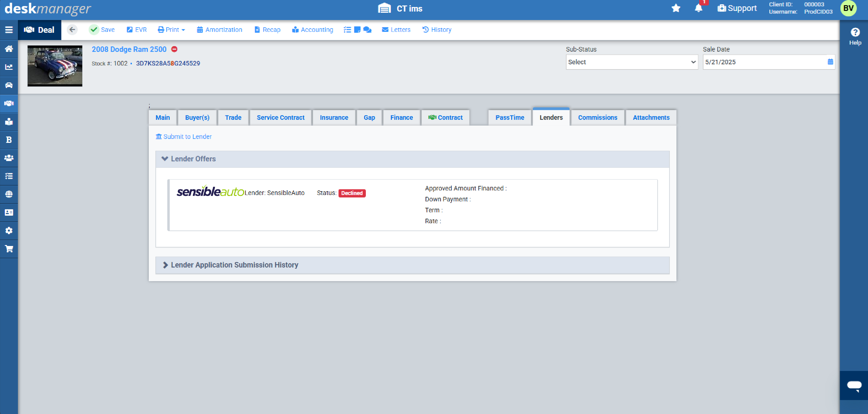The image size is (868, 414).
Task: Save the deal
Action: [102, 30]
